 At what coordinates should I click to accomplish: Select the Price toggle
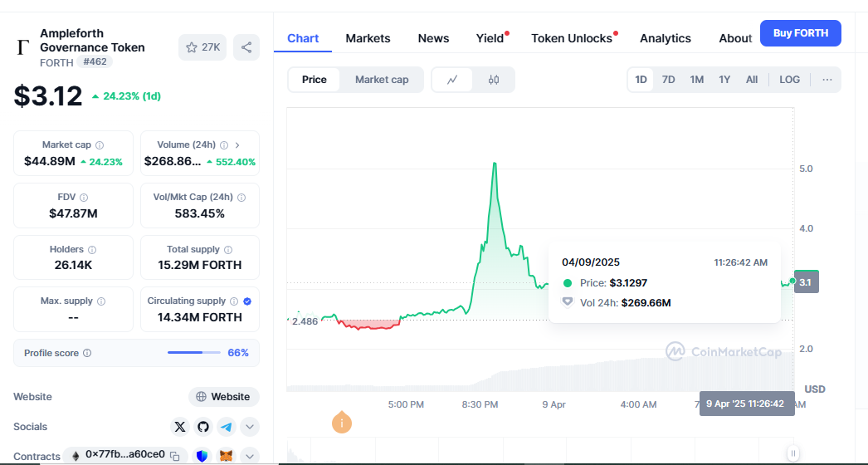(x=314, y=80)
